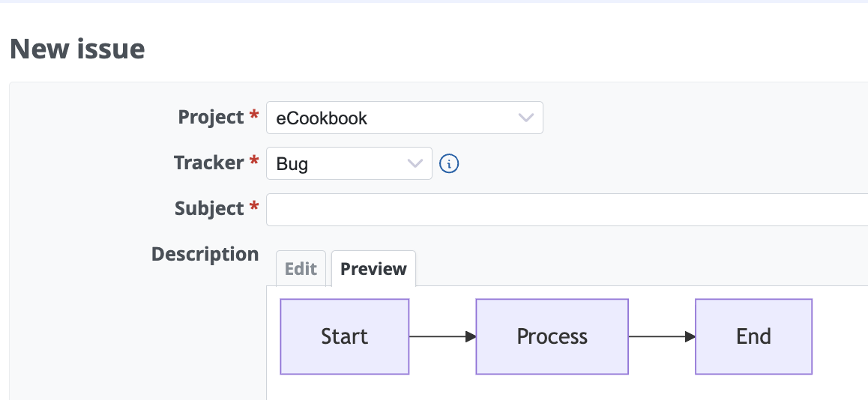Switch to the Edit tab
This screenshot has height=400, width=868.
point(301,269)
